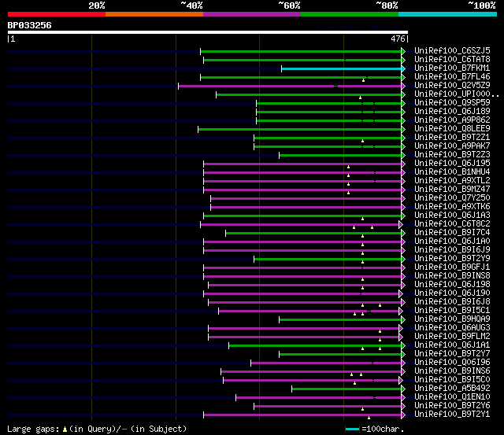Select UniRef100_B9HQA9 label text

tap(452, 319)
